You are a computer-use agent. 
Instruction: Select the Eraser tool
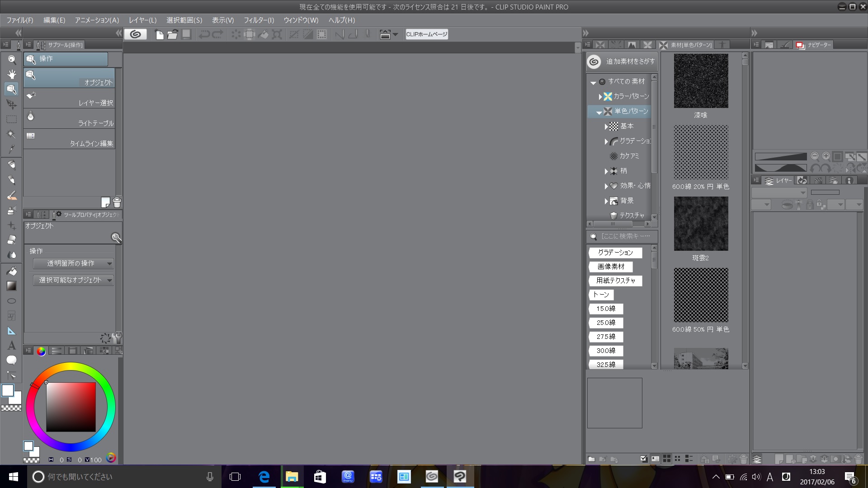12,240
